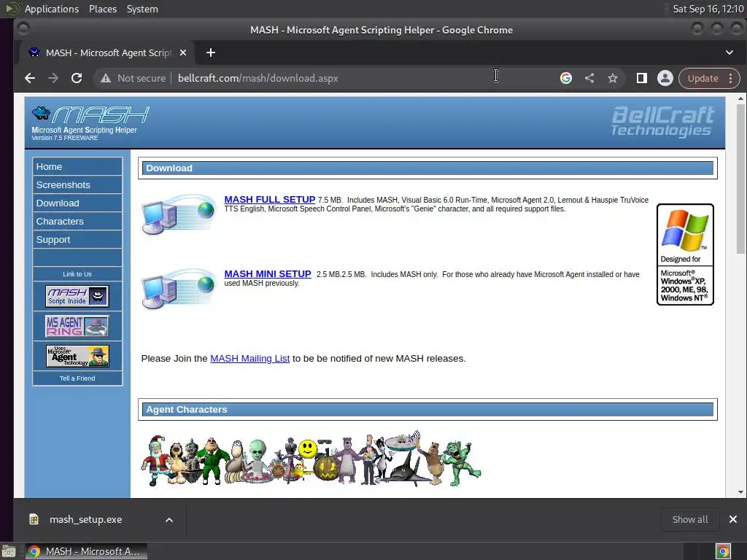This screenshot has width=747, height=560.
Task: Toggle the Chrome side panel icon
Action: pos(642,78)
